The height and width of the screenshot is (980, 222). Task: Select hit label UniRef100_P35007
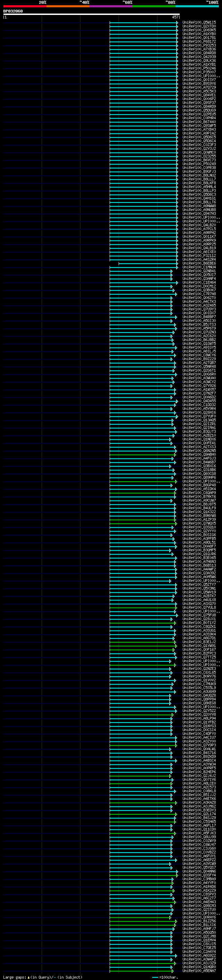[199, 72]
